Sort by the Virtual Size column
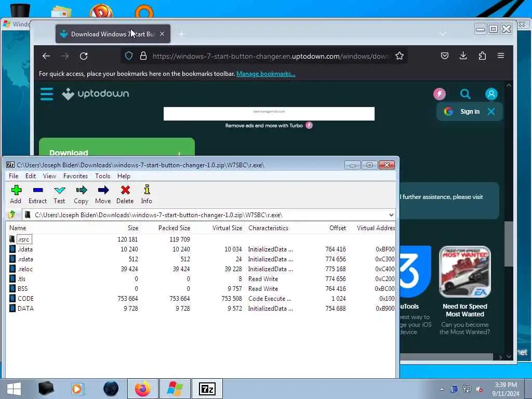 pyautogui.click(x=227, y=228)
